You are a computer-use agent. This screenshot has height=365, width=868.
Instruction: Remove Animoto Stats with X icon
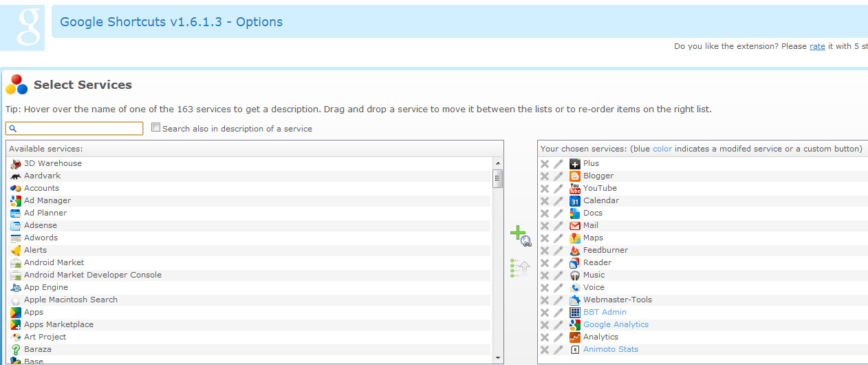pyautogui.click(x=545, y=350)
